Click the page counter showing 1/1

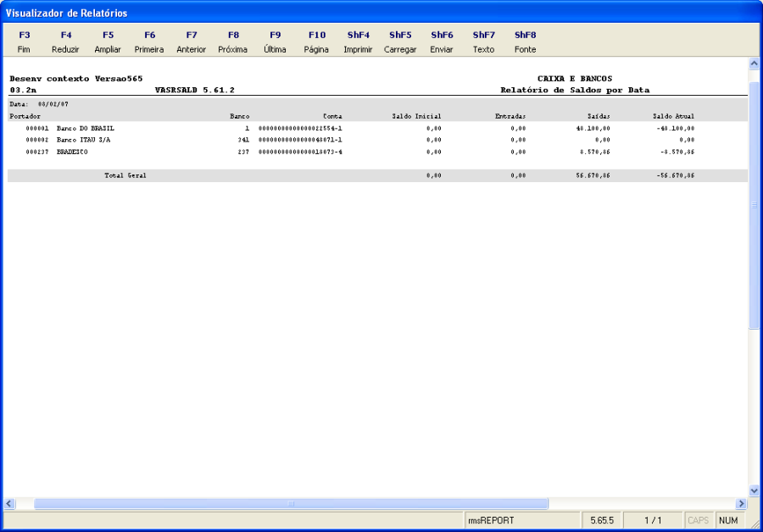(653, 520)
